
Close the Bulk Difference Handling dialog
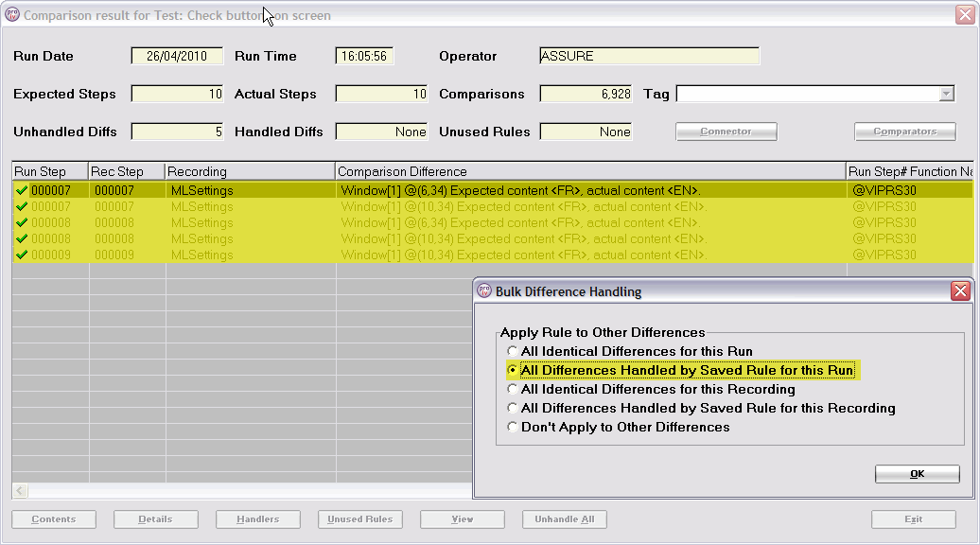[x=960, y=290]
